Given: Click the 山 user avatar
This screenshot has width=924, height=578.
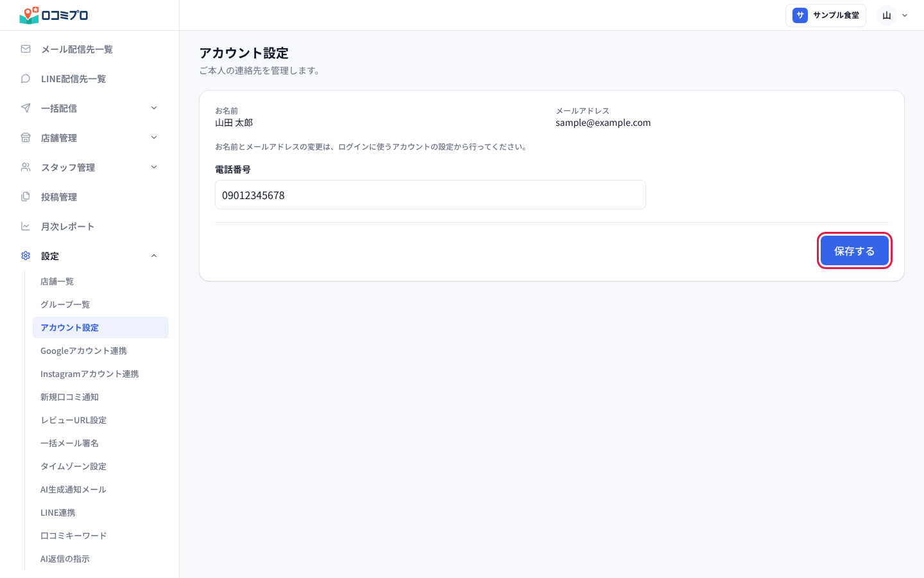Looking at the screenshot, I should tap(887, 15).
